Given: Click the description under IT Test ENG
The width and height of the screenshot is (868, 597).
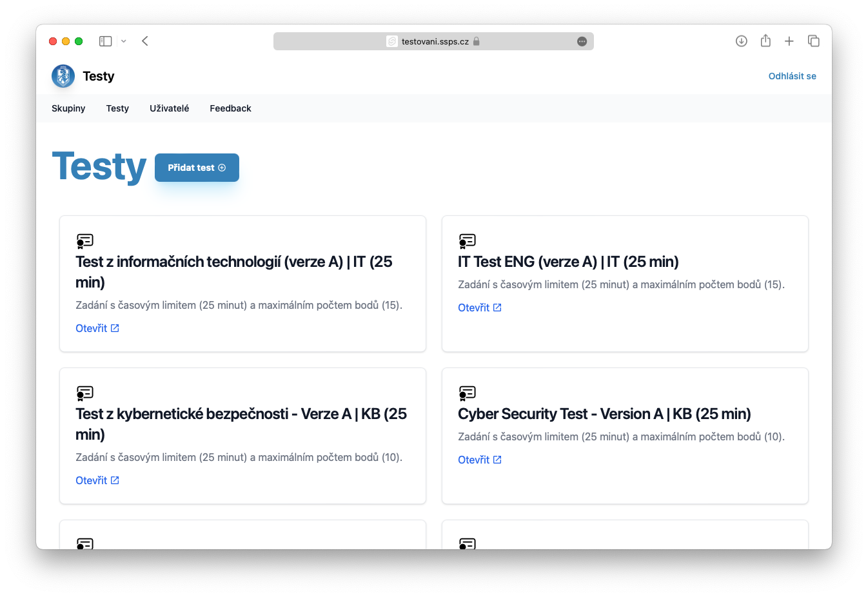Looking at the screenshot, I should 621,284.
